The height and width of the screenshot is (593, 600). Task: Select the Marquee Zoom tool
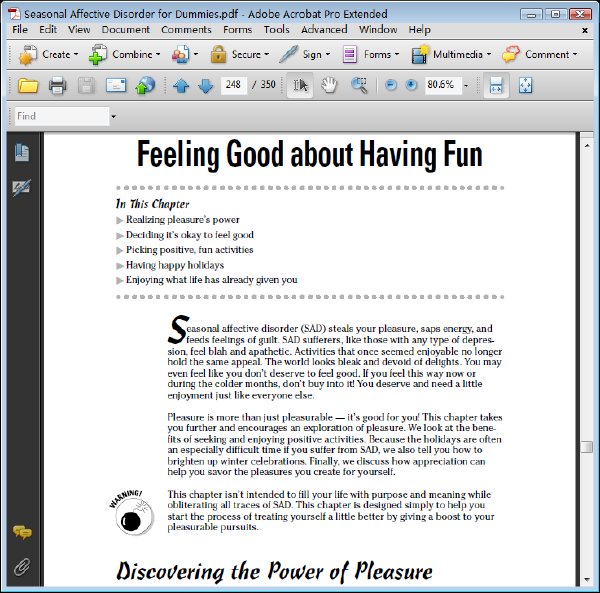click(x=359, y=85)
